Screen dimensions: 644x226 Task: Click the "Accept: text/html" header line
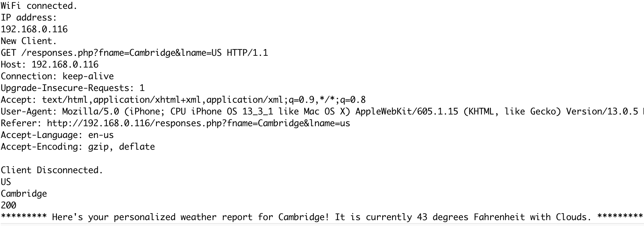pos(183,100)
